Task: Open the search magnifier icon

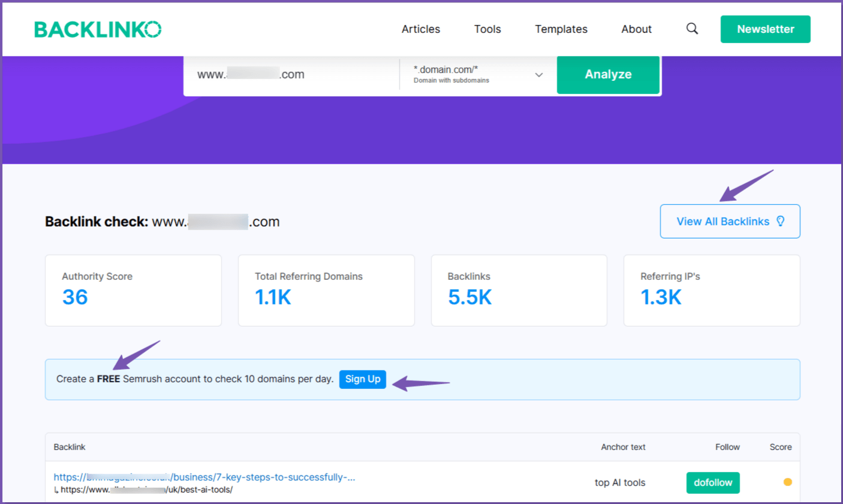Action: pos(692,29)
